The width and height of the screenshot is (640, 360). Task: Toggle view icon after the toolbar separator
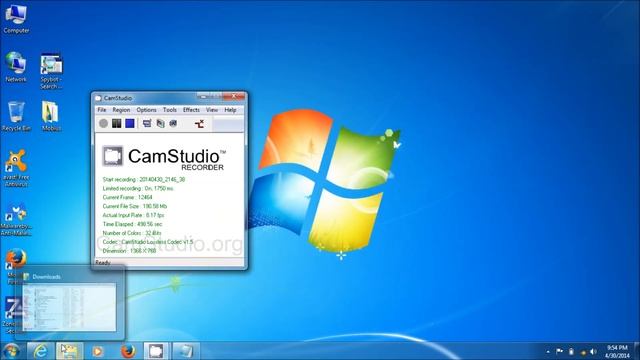pyautogui.click(x=147, y=123)
